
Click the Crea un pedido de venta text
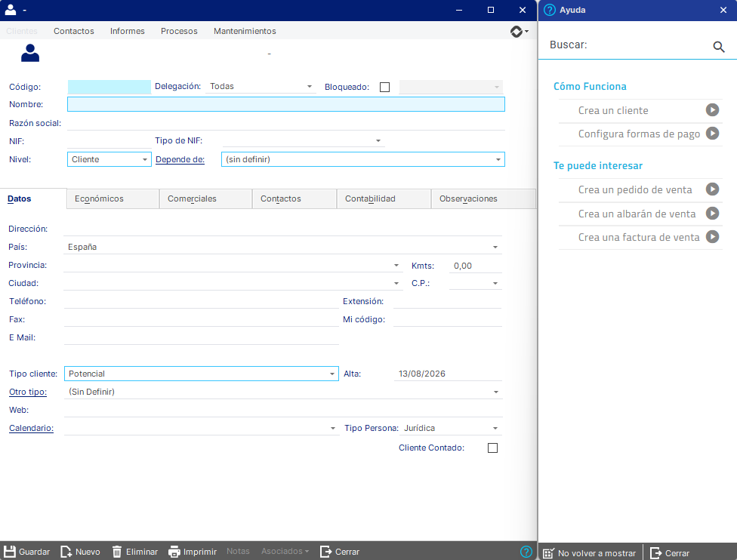(x=635, y=189)
